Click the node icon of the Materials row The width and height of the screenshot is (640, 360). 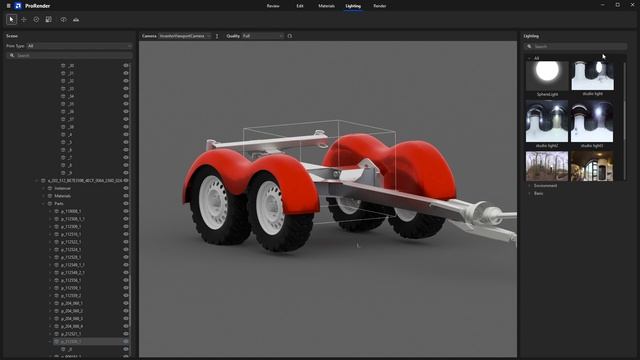50,196
